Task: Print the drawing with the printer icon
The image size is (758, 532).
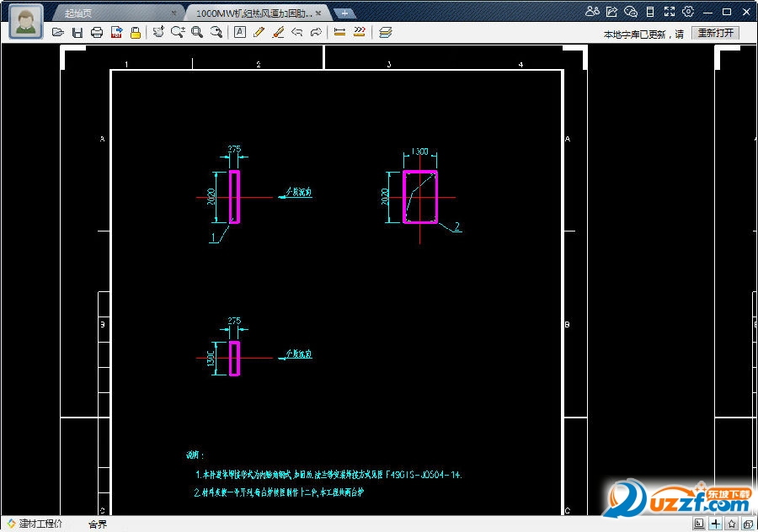Action: click(x=97, y=32)
